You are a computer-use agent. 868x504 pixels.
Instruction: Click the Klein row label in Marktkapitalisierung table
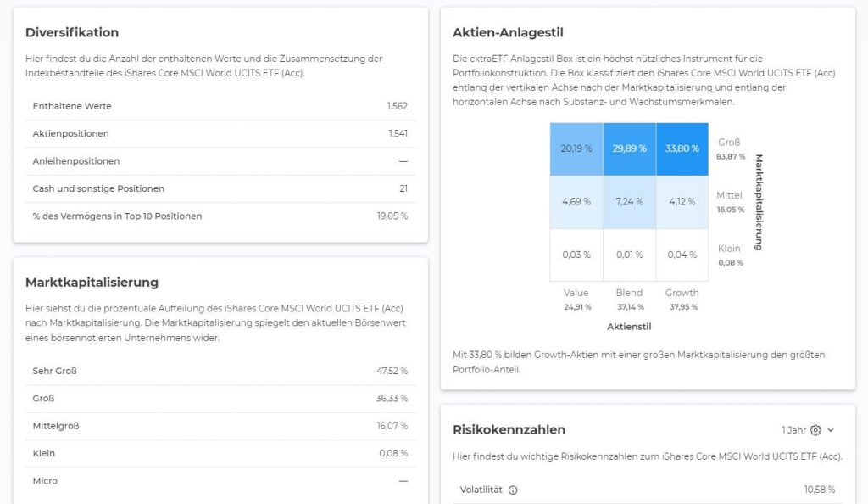point(44,454)
